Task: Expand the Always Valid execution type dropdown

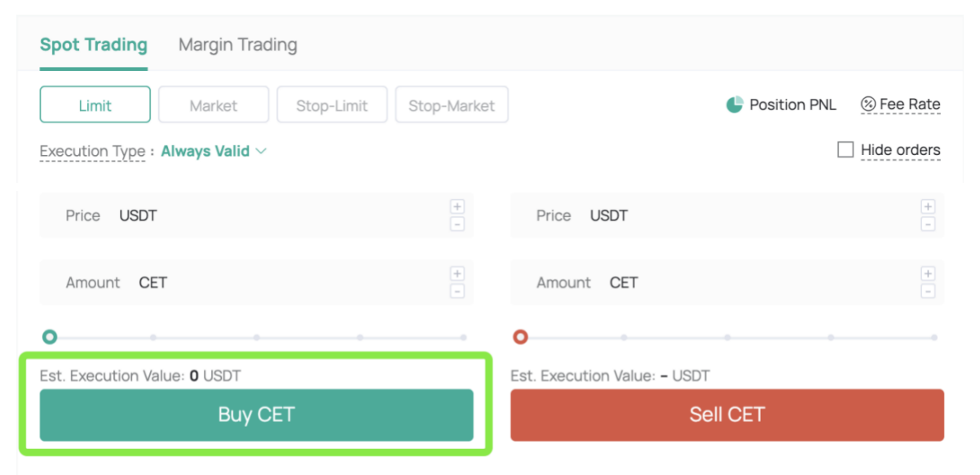Action: point(214,151)
